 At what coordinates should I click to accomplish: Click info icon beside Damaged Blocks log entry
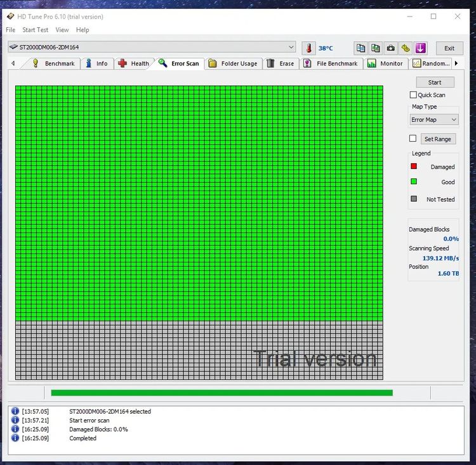point(15,429)
